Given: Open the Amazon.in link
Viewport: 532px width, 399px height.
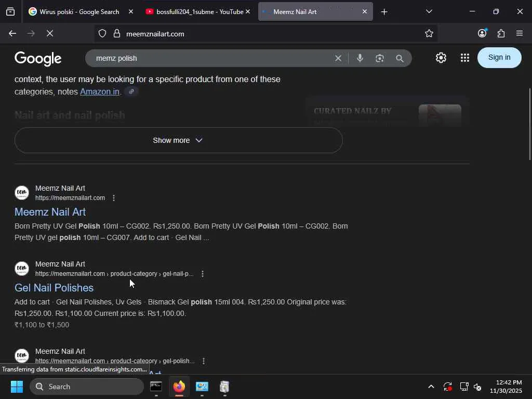Looking at the screenshot, I should (x=100, y=91).
